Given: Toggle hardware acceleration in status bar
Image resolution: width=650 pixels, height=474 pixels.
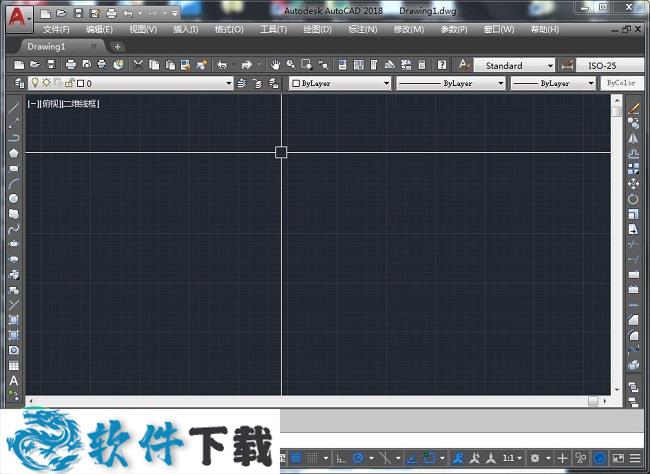Looking at the screenshot, I should (599, 458).
